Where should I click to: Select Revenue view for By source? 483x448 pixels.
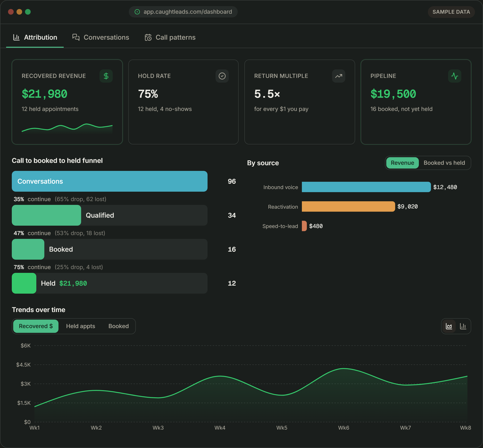click(402, 163)
